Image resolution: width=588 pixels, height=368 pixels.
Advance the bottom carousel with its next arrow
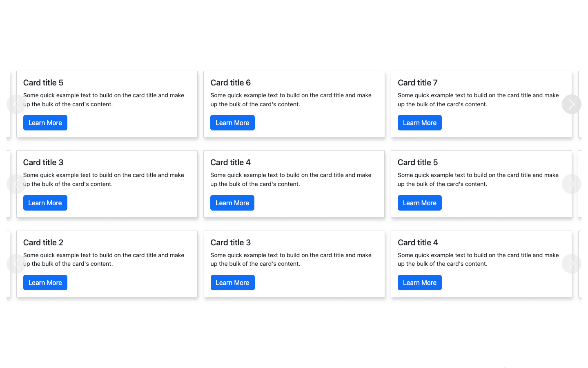pos(571,264)
